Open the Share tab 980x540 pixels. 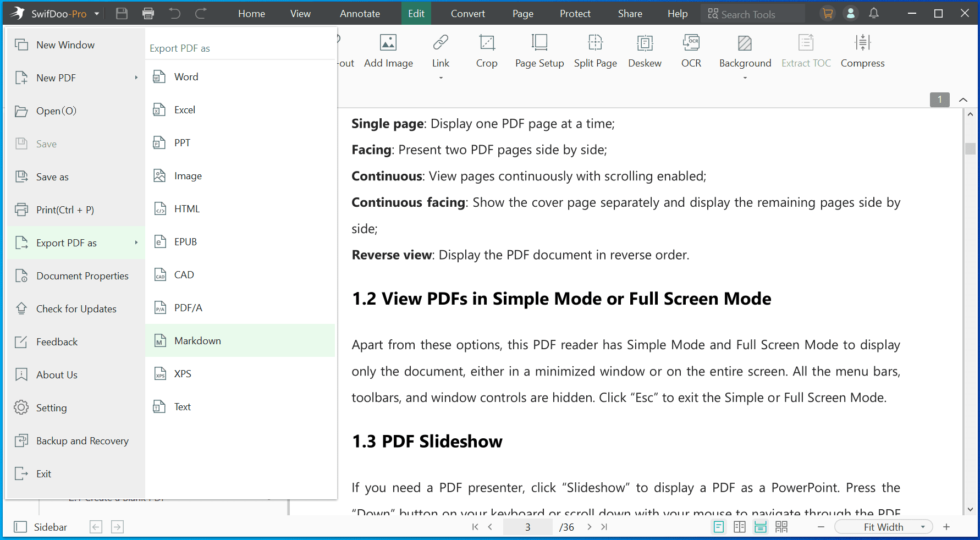pos(630,14)
